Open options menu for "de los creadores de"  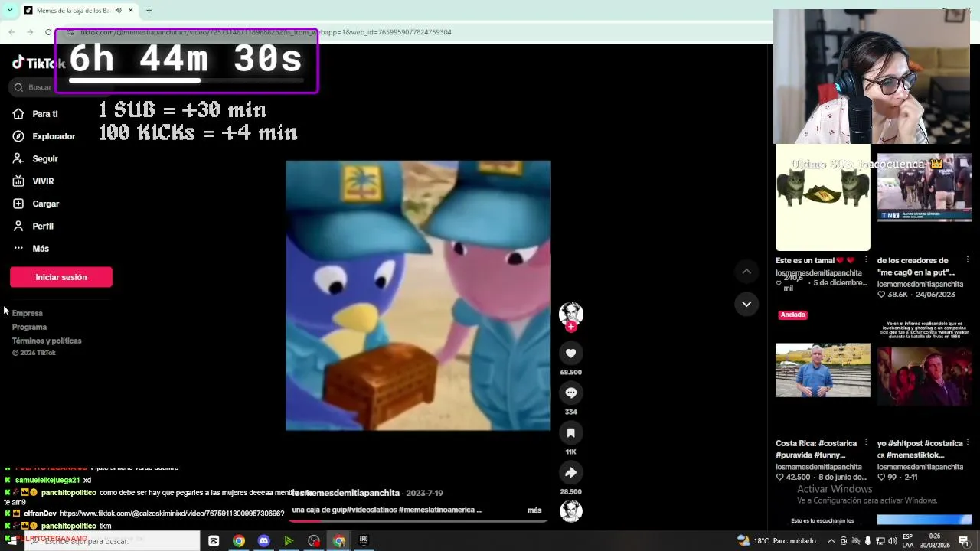click(968, 260)
